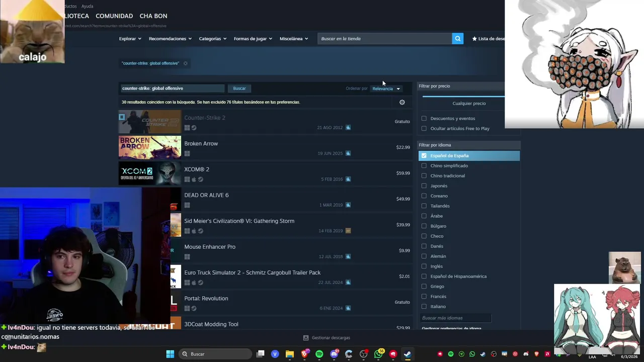
Task: Open Discord from taskbar
Action: [334, 354]
